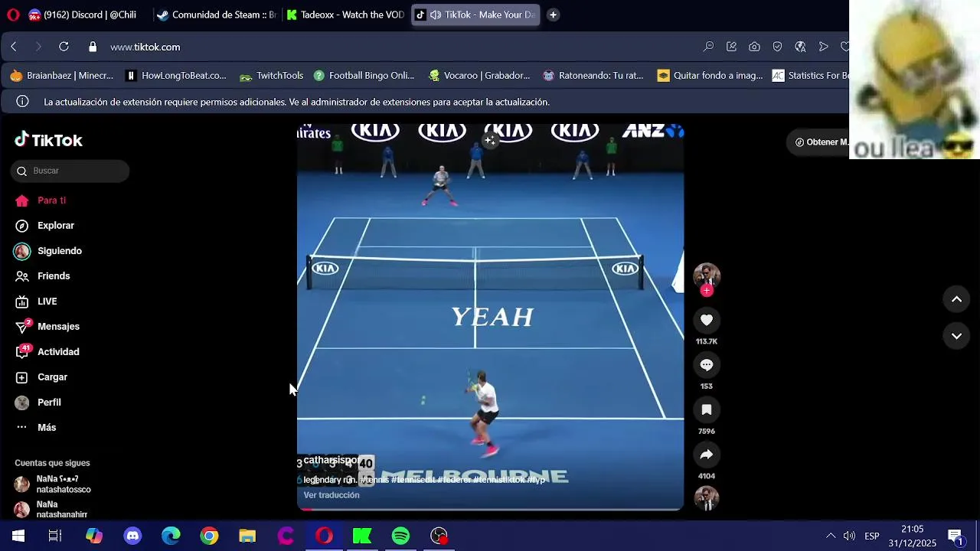
Task: Click pinboard edit icon in address bar
Action: click(731, 47)
